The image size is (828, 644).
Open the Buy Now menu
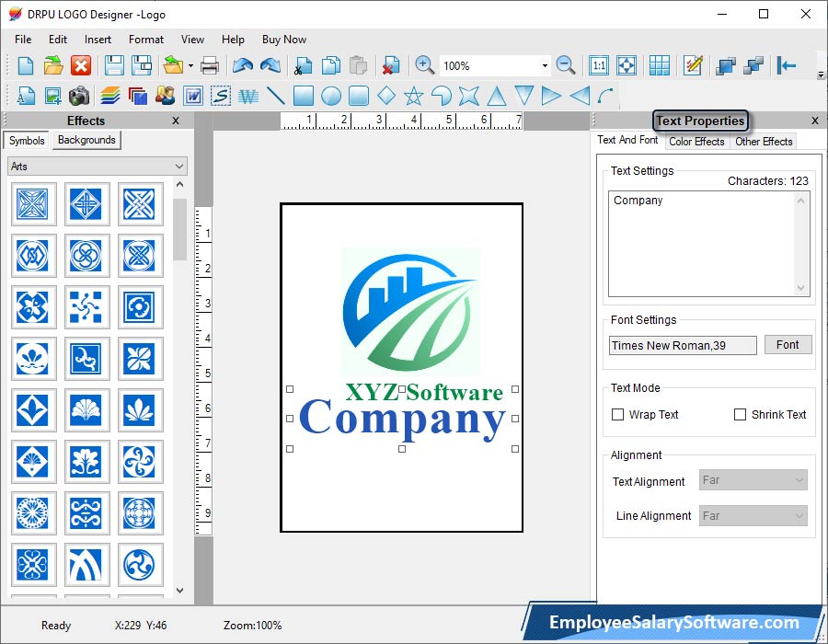pyautogui.click(x=284, y=40)
